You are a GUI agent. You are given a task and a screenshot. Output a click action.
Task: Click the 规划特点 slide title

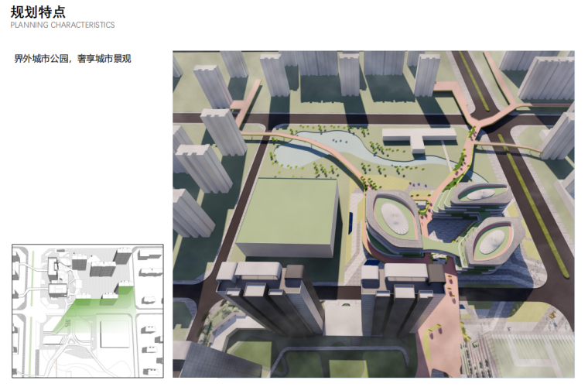(38, 11)
